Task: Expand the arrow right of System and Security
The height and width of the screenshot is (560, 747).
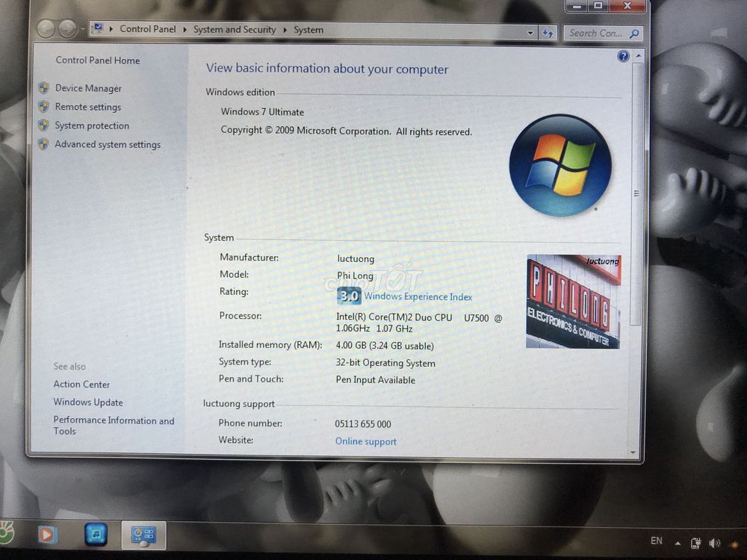Action: (285, 30)
